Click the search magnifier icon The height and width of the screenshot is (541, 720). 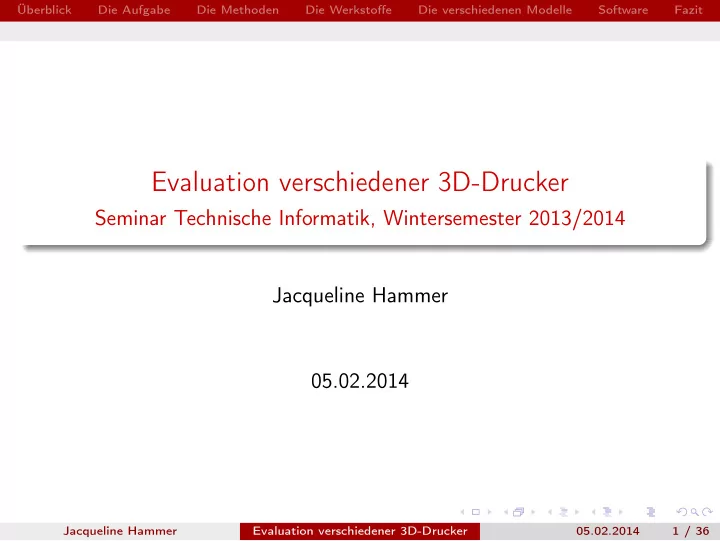click(695, 512)
